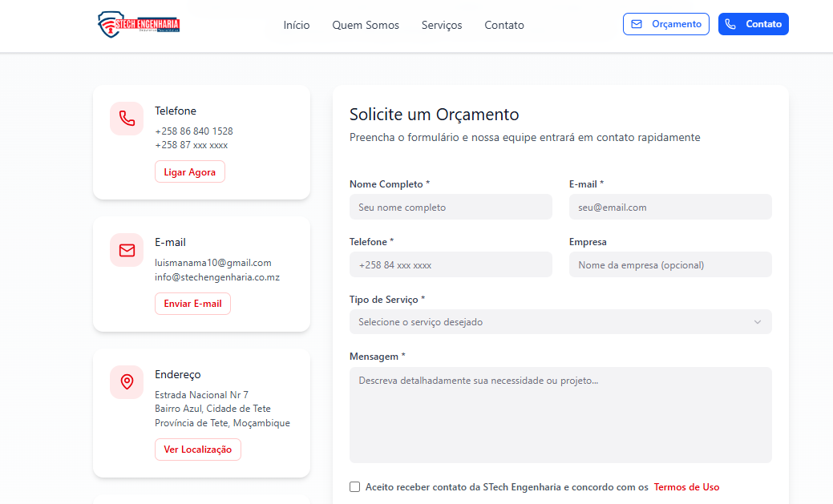Click the location pin icon beside Endereço
Image resolution: width=833 pixels, height=504 pixels.
[127, 382]
